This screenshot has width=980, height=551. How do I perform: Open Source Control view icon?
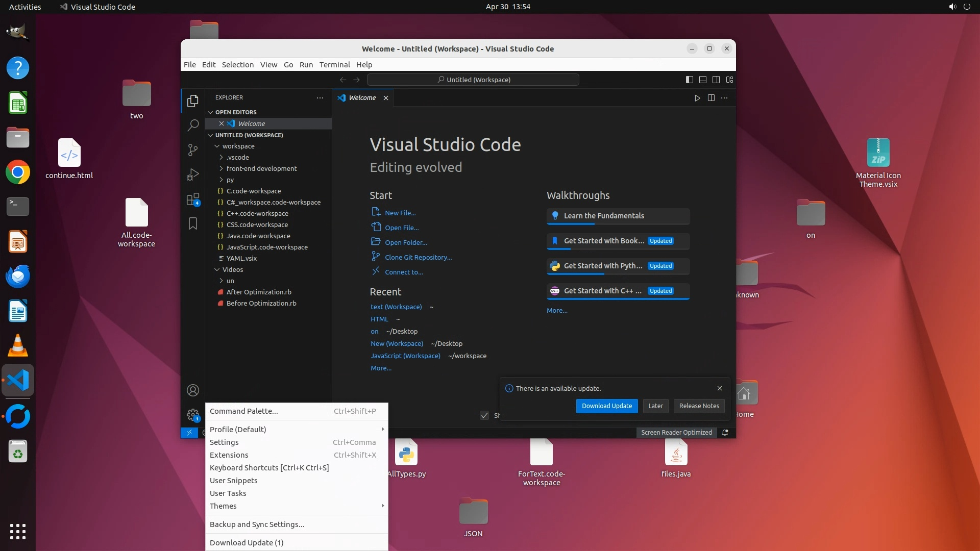tap(193, 150)
